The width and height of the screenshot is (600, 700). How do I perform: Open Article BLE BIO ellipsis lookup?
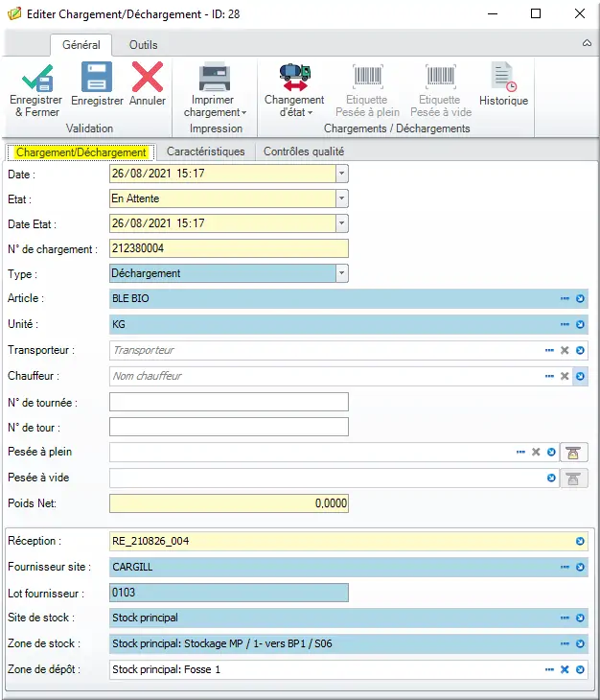point(565,298)
